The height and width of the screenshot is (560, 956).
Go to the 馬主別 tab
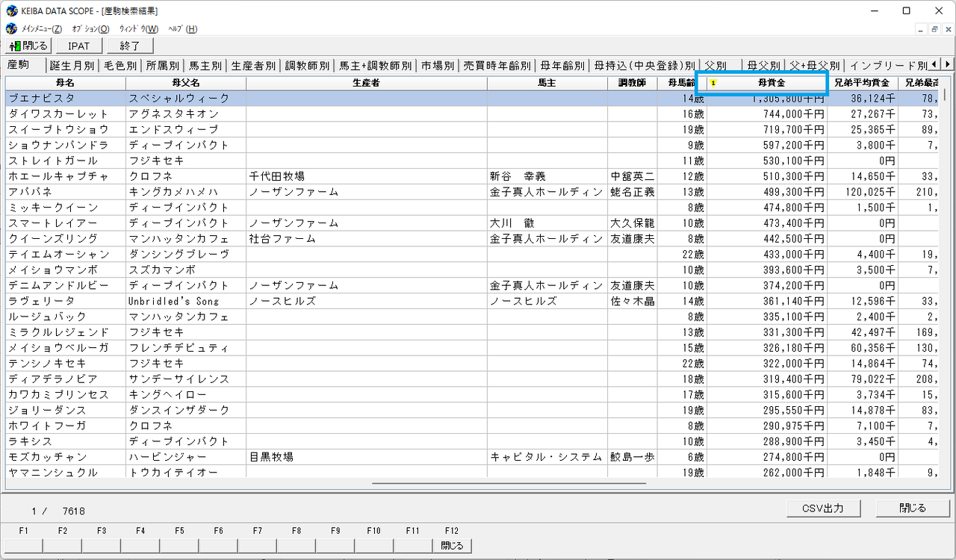coord(205,66)
